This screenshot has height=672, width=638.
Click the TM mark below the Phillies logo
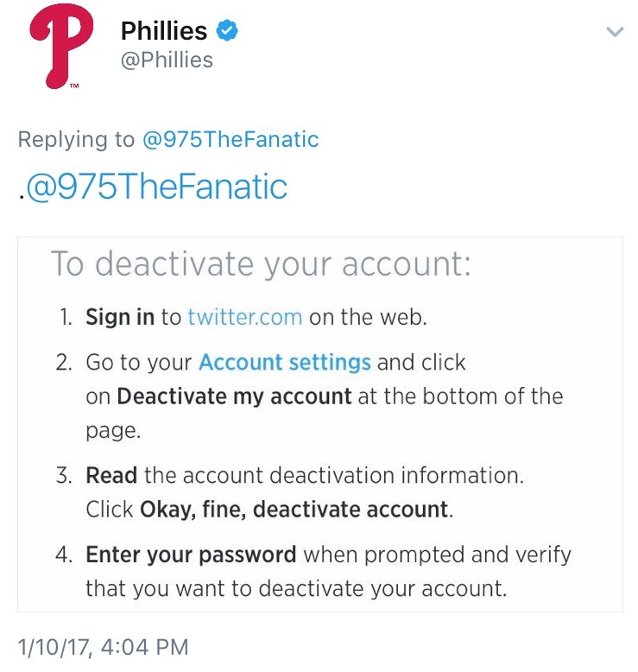(x=74, y=85)
